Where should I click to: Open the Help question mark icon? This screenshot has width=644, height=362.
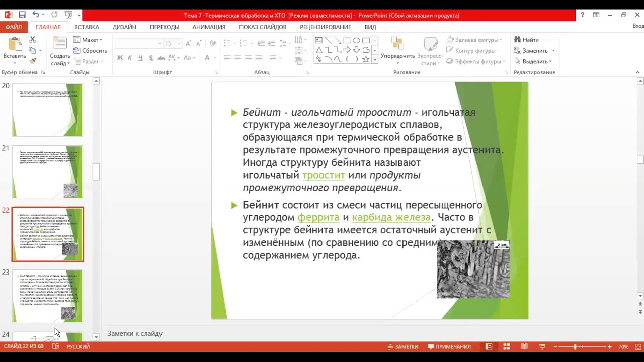tap(582, 15)
